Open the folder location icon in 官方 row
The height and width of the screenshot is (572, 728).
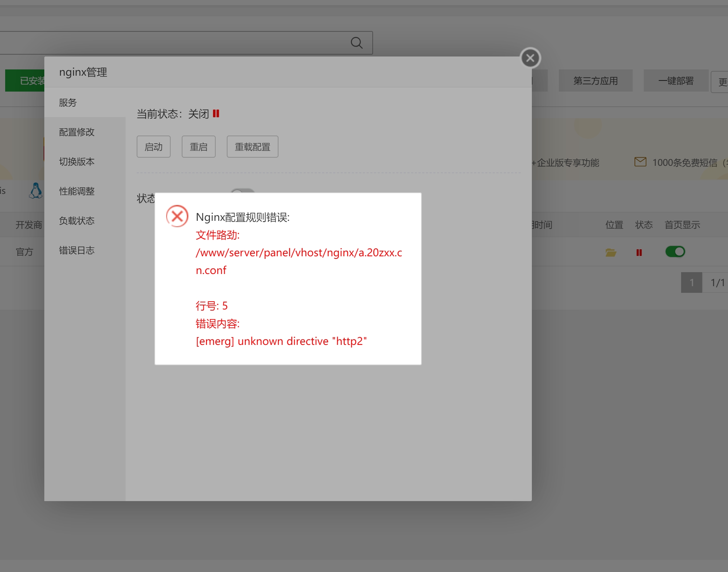[x=611, y=253]
